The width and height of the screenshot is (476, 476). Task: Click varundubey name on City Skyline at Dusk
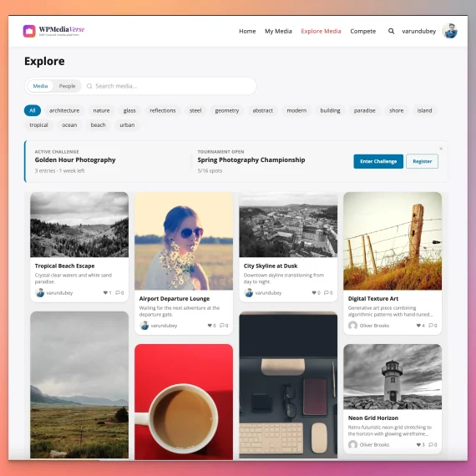point(268,292)
